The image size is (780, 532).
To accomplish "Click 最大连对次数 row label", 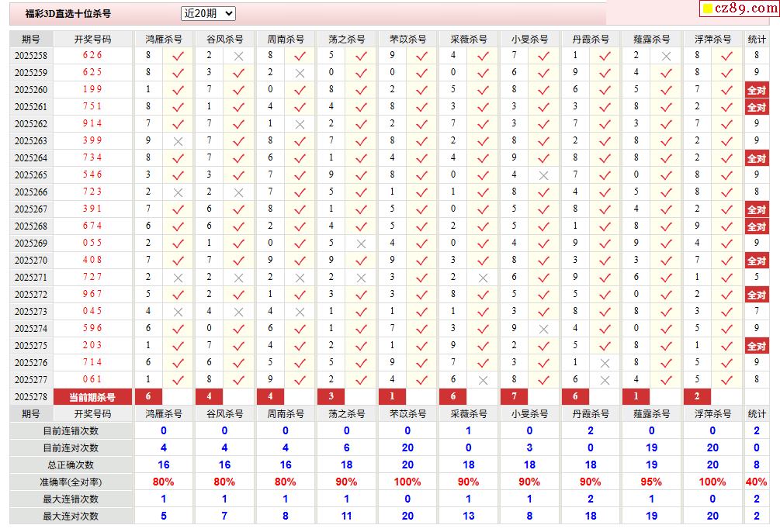I will [x=71, y=516].
